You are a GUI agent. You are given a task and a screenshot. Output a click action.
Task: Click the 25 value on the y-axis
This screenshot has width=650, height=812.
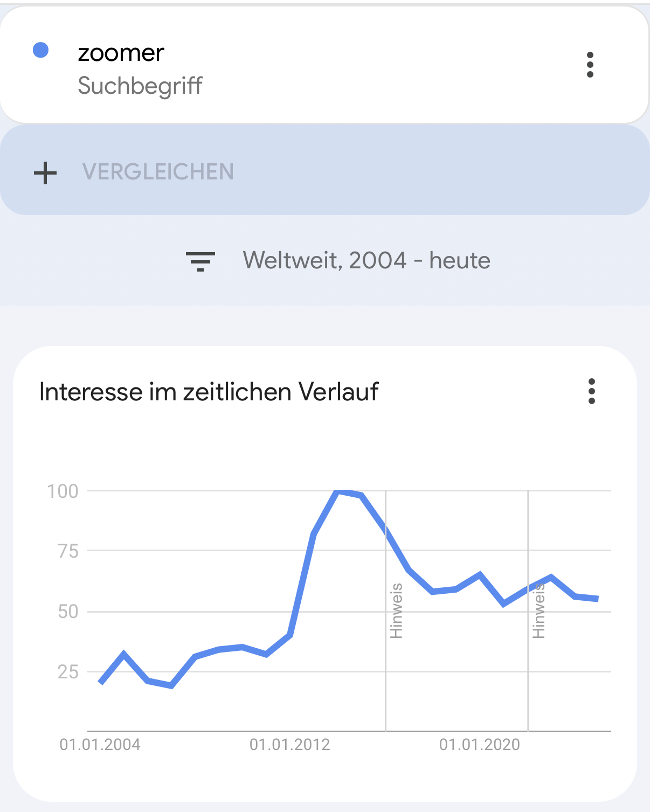coord(68,672)
